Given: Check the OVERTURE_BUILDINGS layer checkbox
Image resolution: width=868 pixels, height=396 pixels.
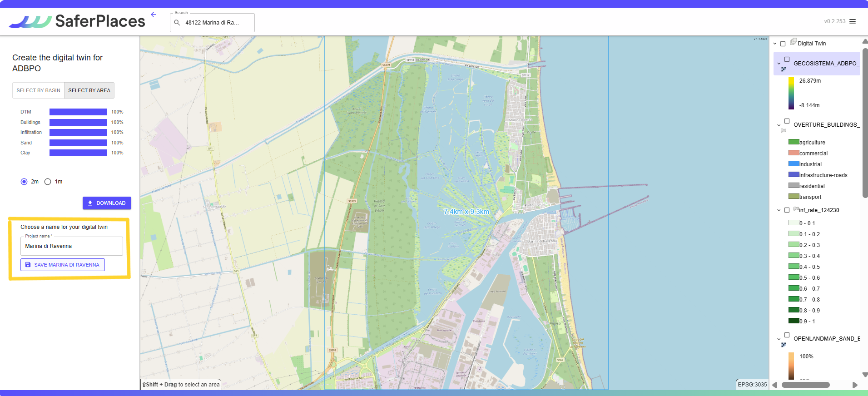Looking at the screenshot, I should click(787, 121).
